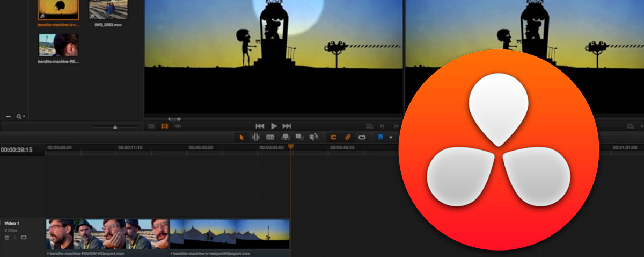Screen dimensions: 644x257
Task: Toggle auto select on Video 1 track
Action: [7, 237]
